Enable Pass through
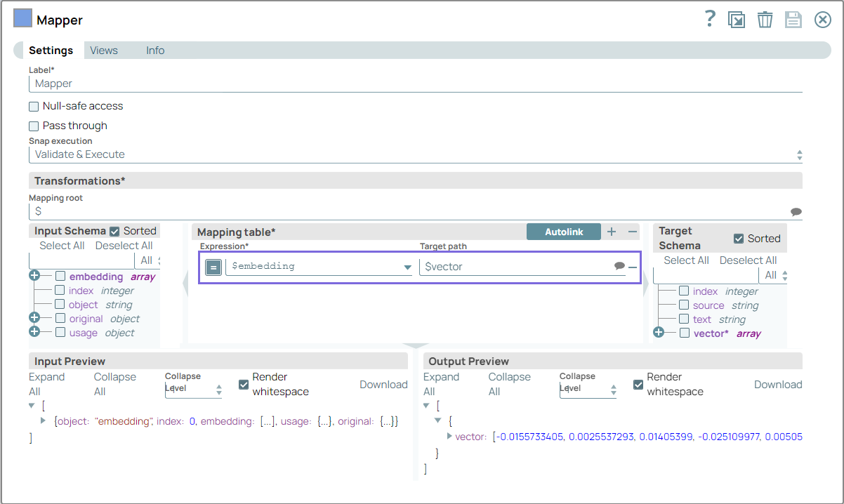Image resolution: width=844 pixels, height=504 pixels. pyautogui.click(x=33, y=126)
